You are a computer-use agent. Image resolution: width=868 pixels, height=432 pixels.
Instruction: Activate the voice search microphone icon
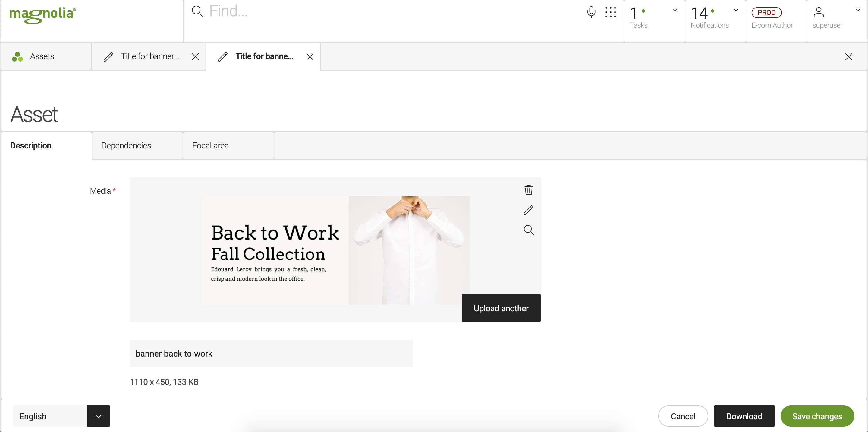(591, 12)
